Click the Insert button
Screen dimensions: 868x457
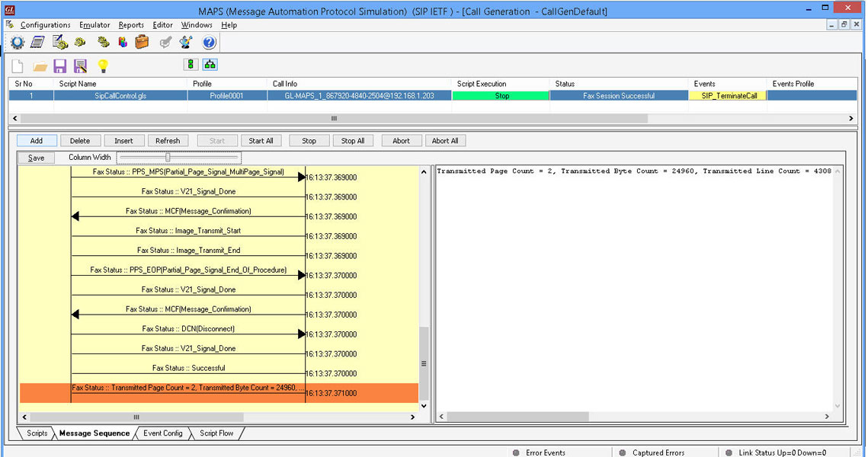(123, 141)
